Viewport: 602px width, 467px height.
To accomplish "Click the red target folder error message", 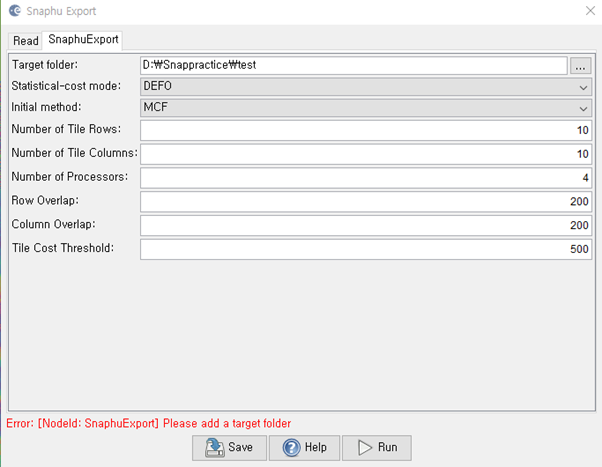I will pos(149,424).
